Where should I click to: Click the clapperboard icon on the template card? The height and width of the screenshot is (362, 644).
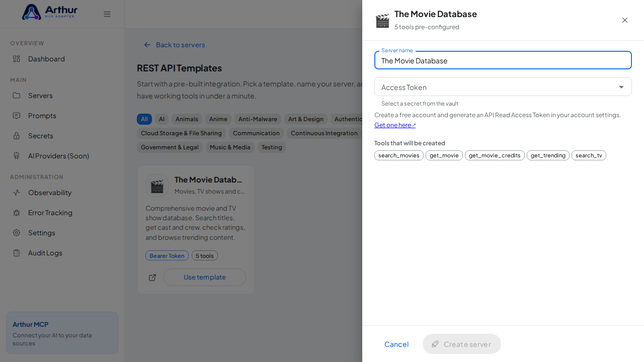click(157, 186)
